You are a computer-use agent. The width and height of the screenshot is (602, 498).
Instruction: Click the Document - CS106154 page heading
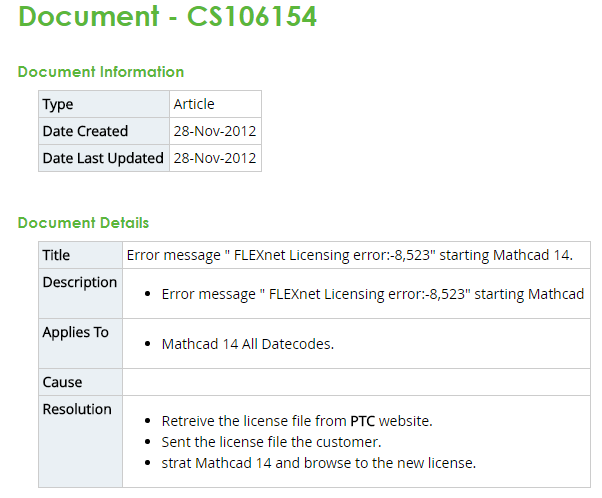168,17
